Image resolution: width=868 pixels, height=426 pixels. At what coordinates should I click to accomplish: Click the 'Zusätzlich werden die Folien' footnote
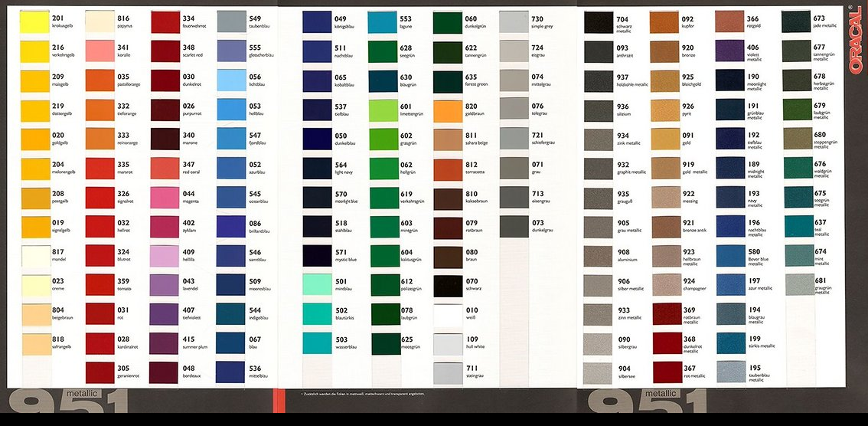coord(362,394)
